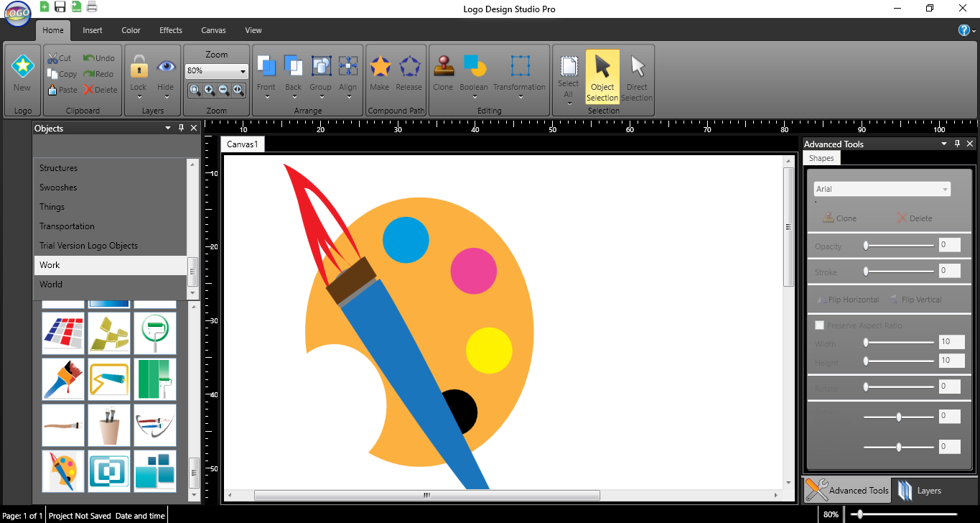Viewport: 980px width, 523px height.
Task: Click the Flip Vertical button
Action: (915, 300)
